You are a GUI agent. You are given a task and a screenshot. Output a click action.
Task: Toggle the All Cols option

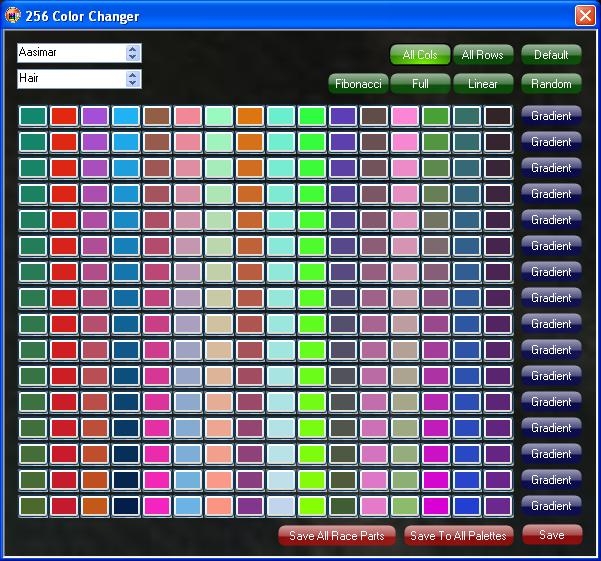tap(420, 55)
